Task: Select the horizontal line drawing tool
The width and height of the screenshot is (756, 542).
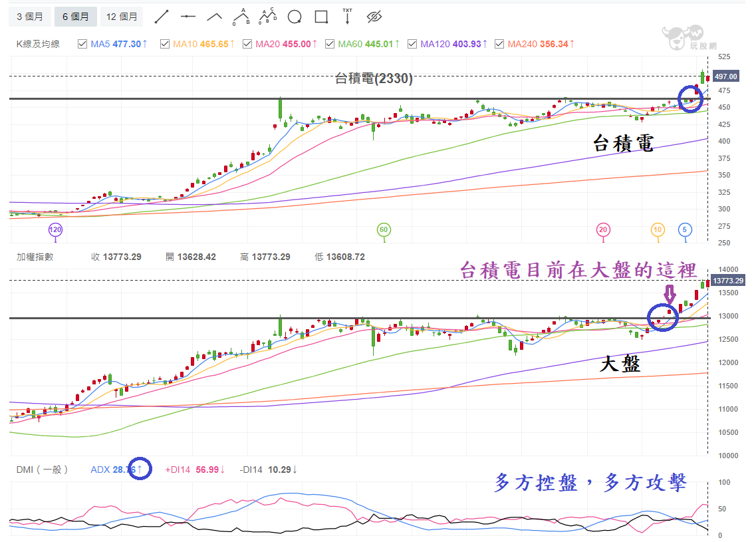Action: pos(188,17)
